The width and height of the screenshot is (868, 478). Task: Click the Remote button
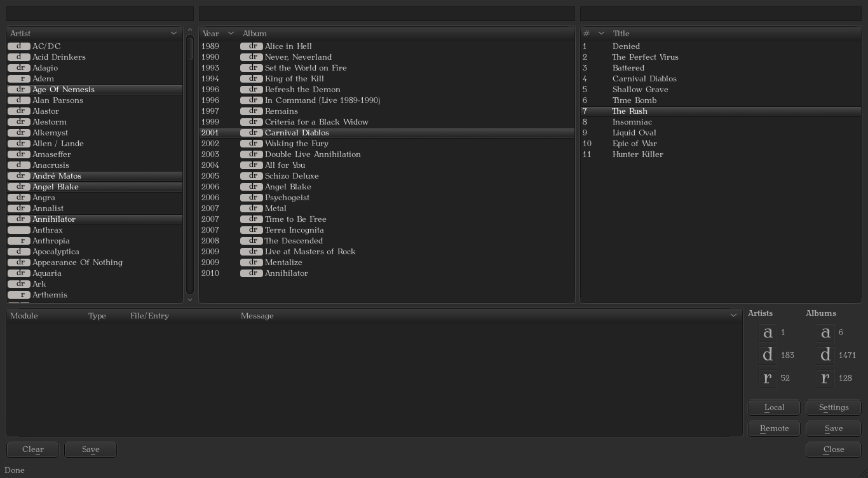[774, 428]
